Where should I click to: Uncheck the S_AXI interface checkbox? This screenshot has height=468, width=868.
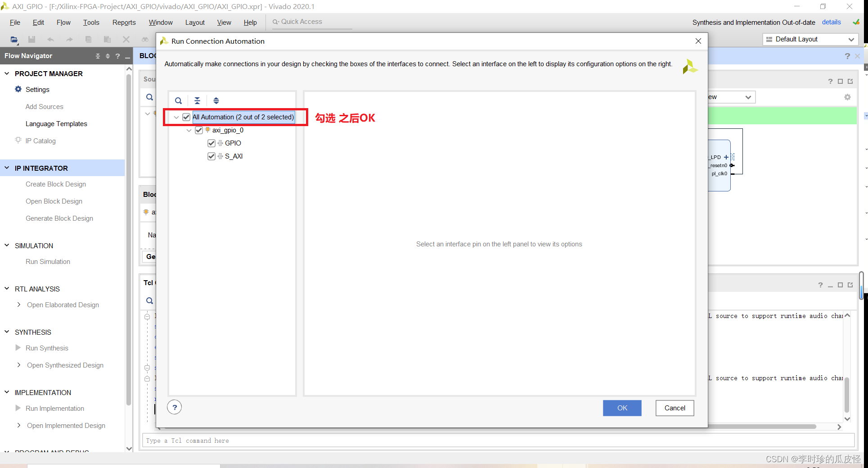pyautogui.click(x=211, y=156)
